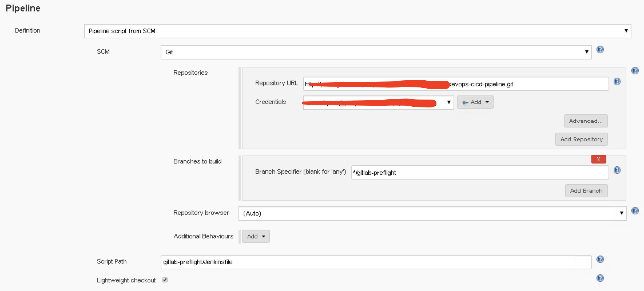Open help for the SCM field

(600, 50)
